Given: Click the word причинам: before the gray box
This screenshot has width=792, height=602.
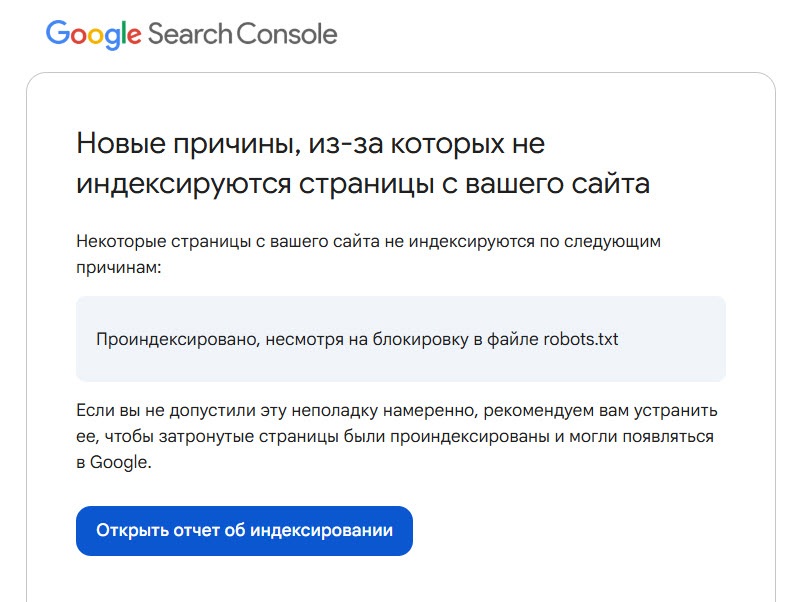Looking at the screenshot, I should pos(119,268).
